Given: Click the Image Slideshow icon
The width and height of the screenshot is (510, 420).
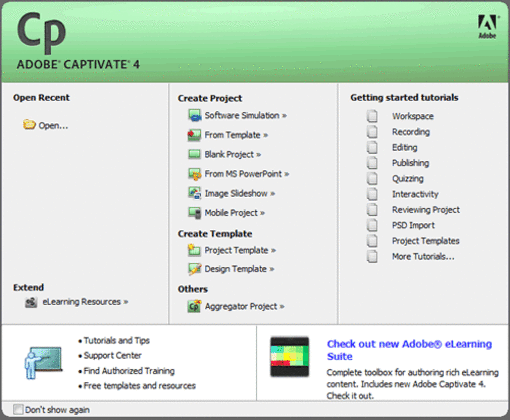Looking at the screenshot, I should 194,193.
